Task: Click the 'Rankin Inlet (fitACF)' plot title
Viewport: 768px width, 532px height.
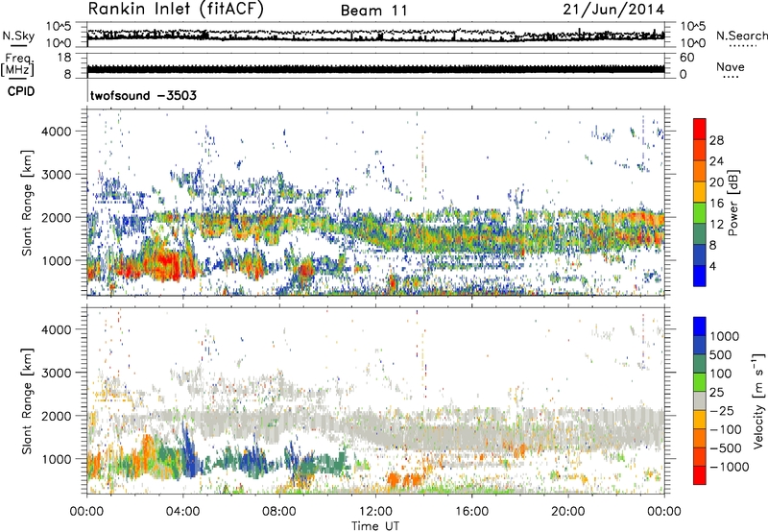Action: (176, 10)
